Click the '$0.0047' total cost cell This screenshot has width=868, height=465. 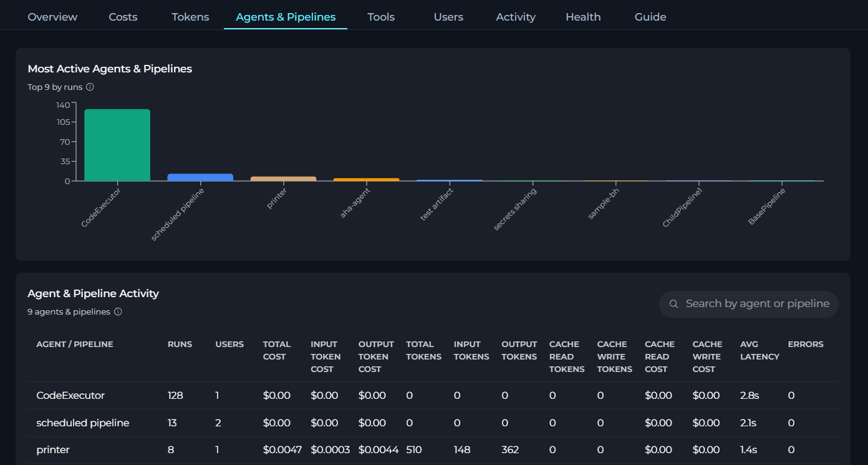click(282, 450)
